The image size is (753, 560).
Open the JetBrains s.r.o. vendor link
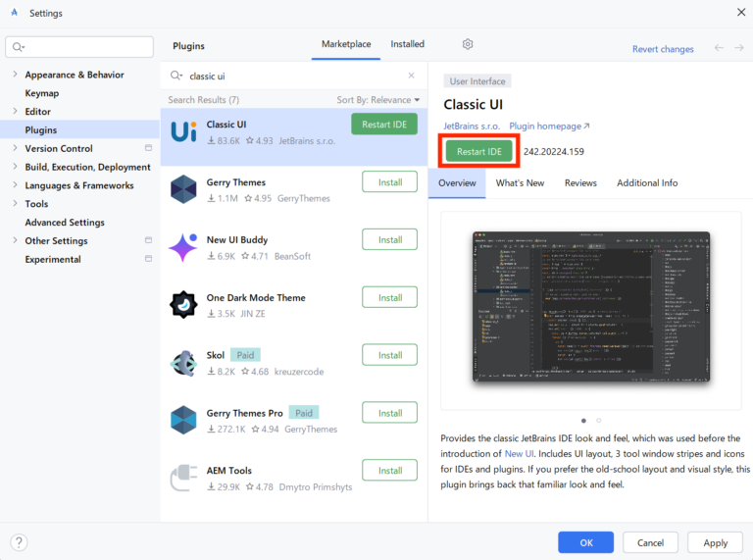tap(471, 126)
